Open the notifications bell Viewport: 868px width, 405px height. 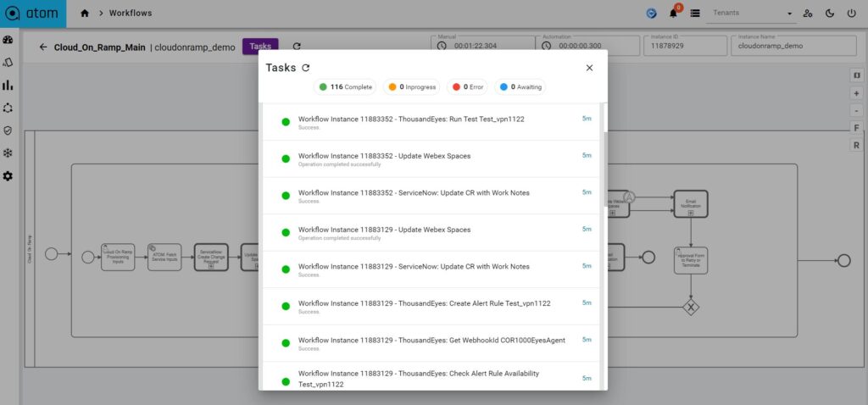pyautogui.click(x=673, y=14)
